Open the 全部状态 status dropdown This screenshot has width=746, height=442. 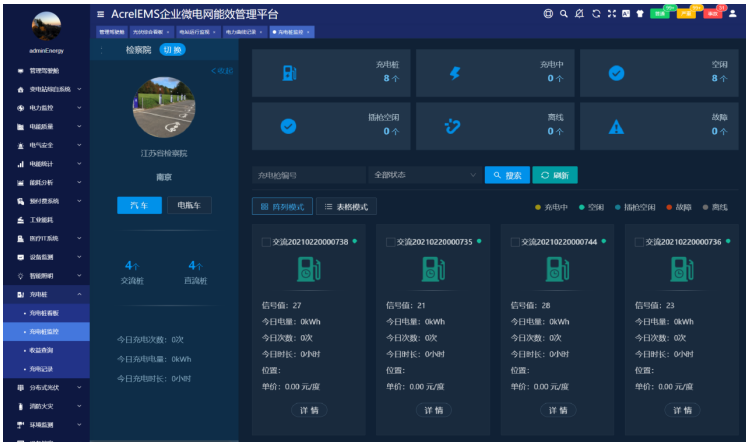tap(424, 175)
